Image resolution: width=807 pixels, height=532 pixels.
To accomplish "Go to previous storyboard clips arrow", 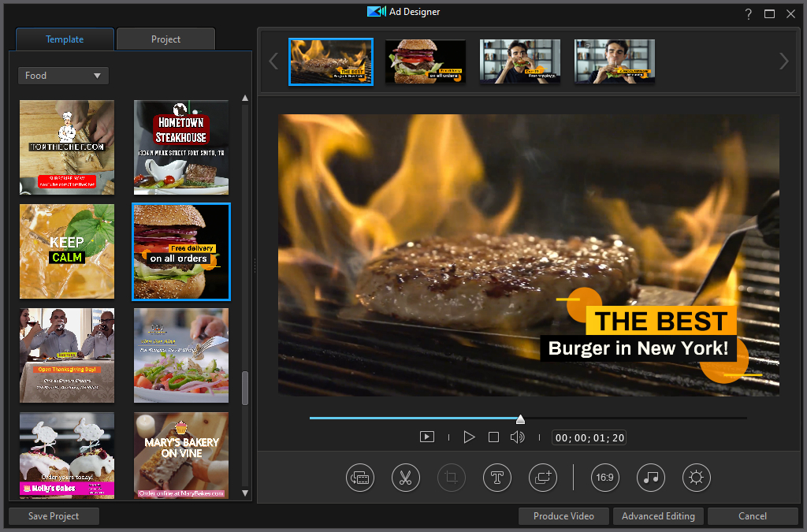I will (273, 61).
